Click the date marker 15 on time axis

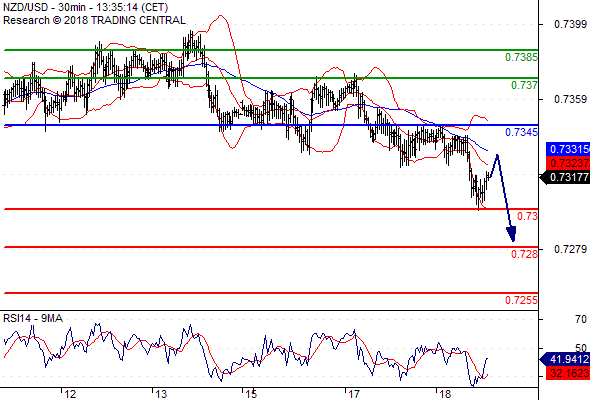point(251,394)
